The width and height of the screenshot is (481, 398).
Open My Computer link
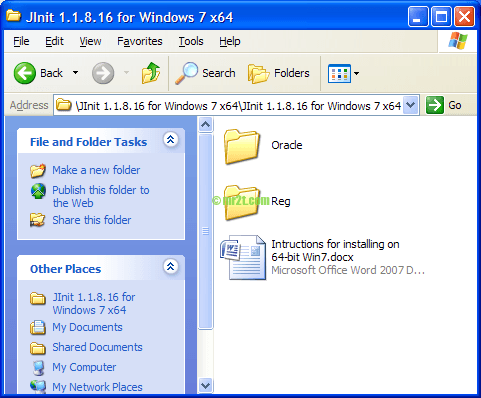pos(84,367)
